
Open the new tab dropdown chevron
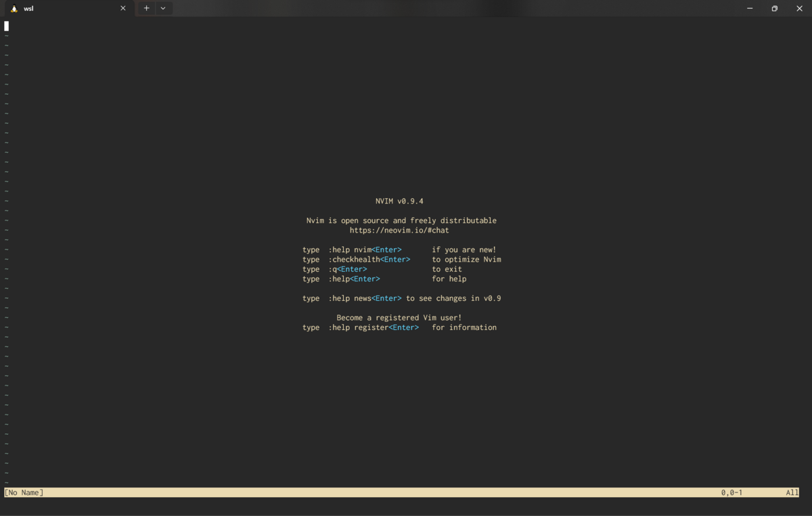coord(162,8)
